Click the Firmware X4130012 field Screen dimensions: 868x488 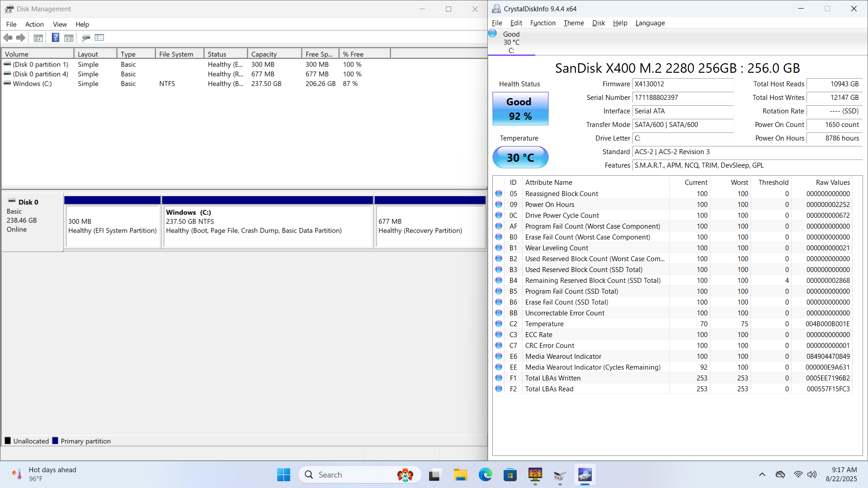tap(683, 84)
